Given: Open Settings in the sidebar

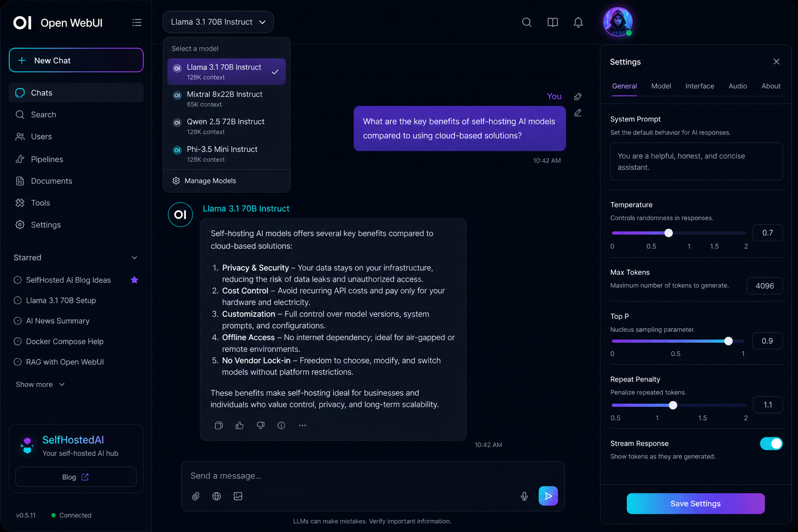Looking at the screenshot, I should (76, 224).
